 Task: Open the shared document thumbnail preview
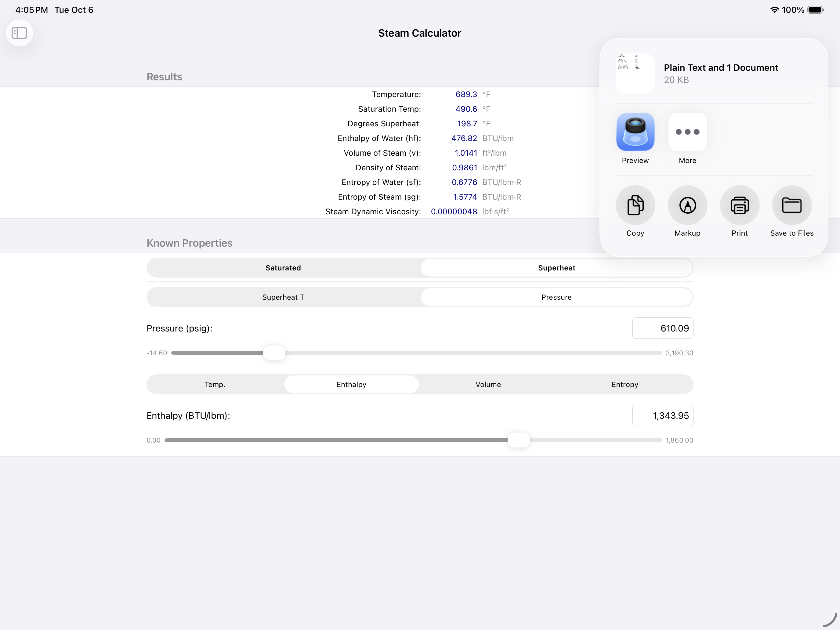pos(635,73)
